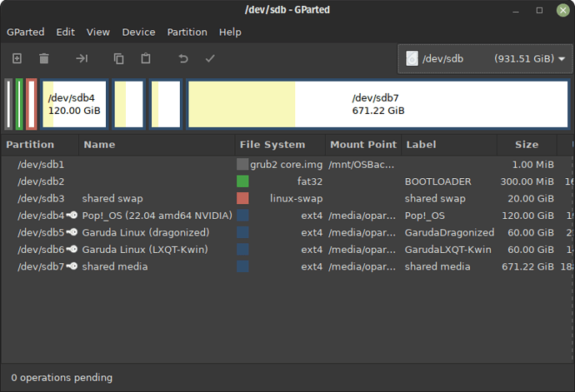Click the New partition toolbar icon
The image size is (575, 392).
click(x=17, y=58)
